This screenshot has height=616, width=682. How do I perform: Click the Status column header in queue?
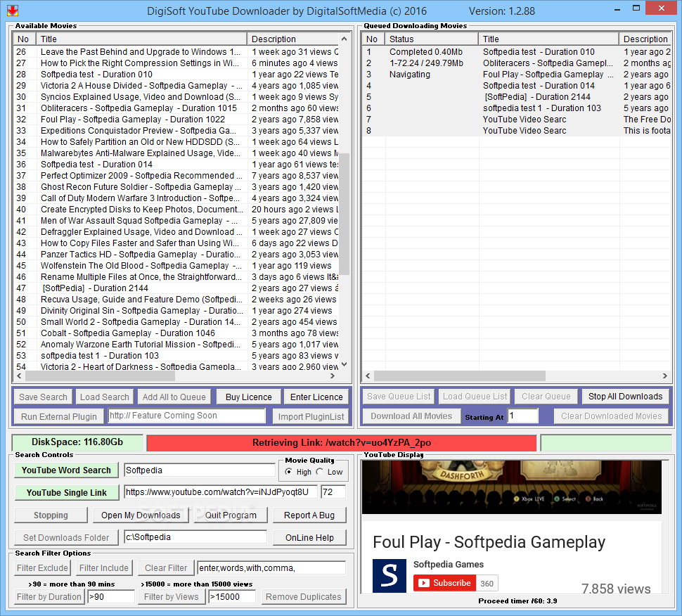pyautogui.click(x=432, y=39)
